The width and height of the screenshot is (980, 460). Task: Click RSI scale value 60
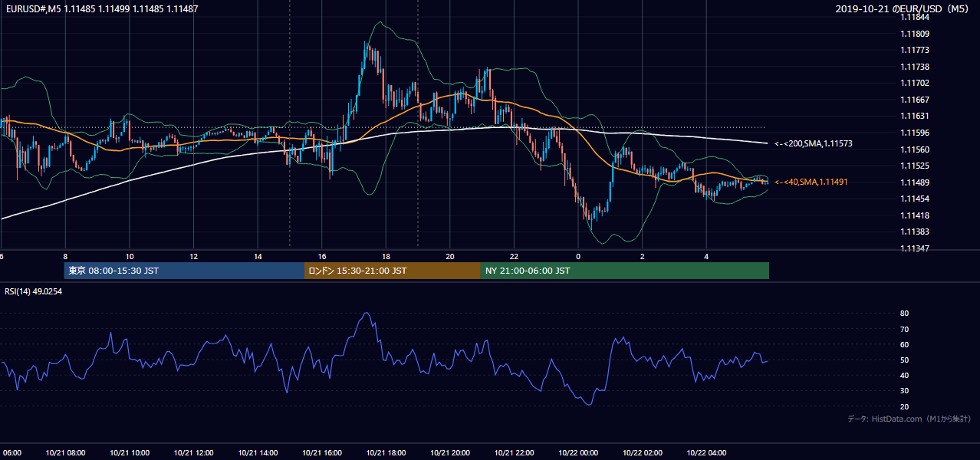tap(905, 344)
